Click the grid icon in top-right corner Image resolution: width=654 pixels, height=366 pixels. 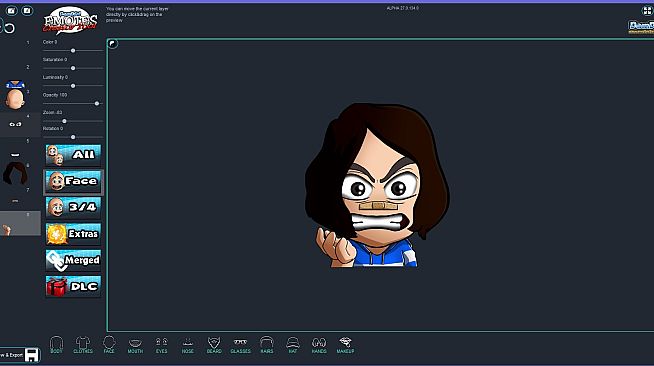point(647,11)
